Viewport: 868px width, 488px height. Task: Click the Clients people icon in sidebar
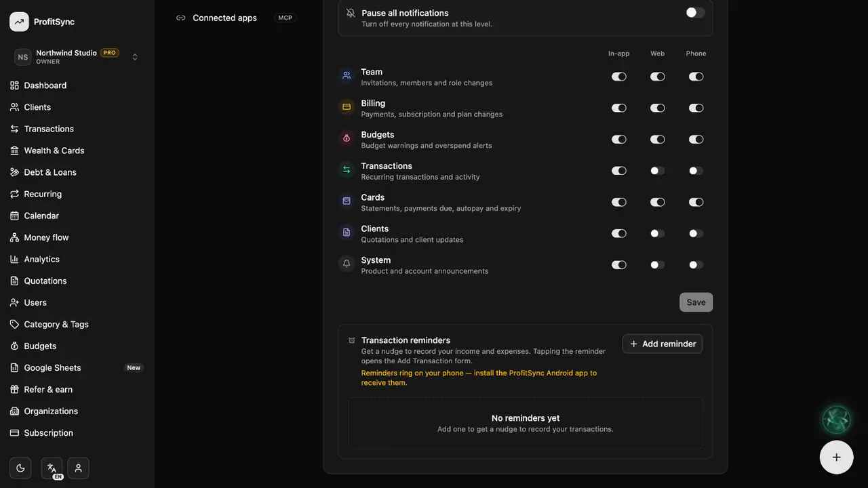[x=14, y=107]
